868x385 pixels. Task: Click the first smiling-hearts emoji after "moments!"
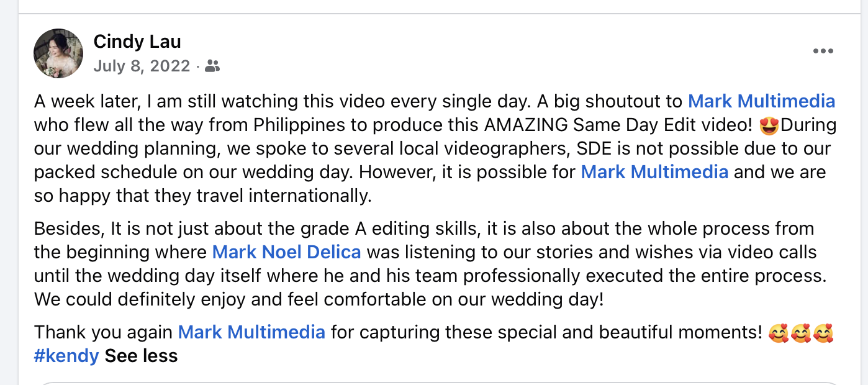point(778,333)
